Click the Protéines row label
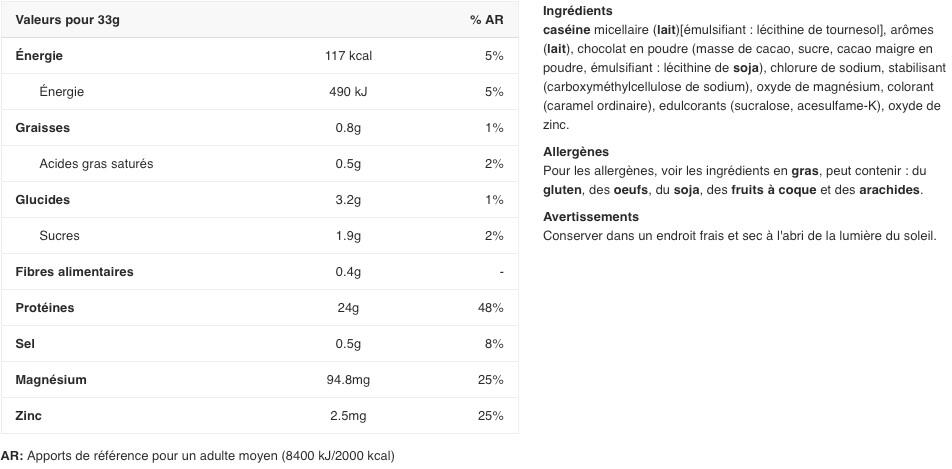This screenshot has height=469, width=952. (x=45, y=308)
